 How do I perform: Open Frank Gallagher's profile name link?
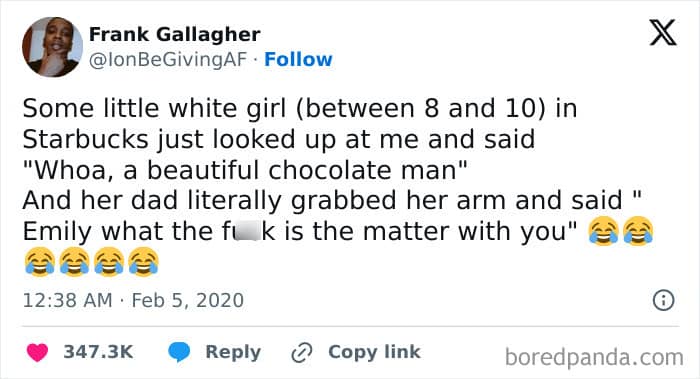point(175,34)
